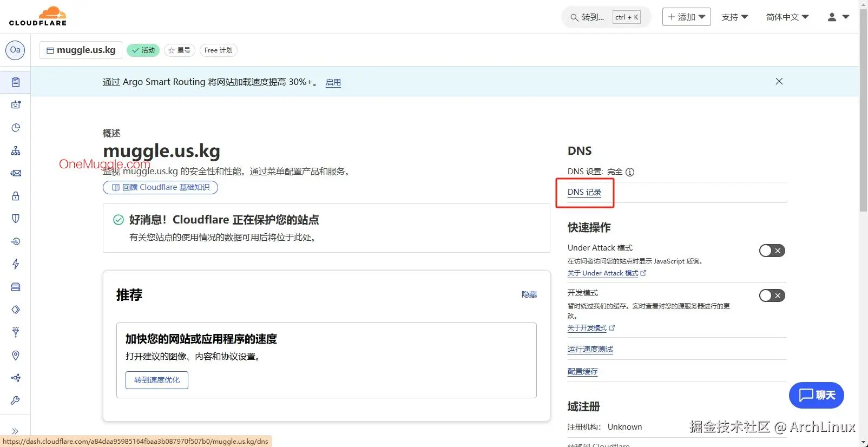Viewport: 868px width, 447px height.
Task: Click the 星号 star button
Action: click(179, 50)
